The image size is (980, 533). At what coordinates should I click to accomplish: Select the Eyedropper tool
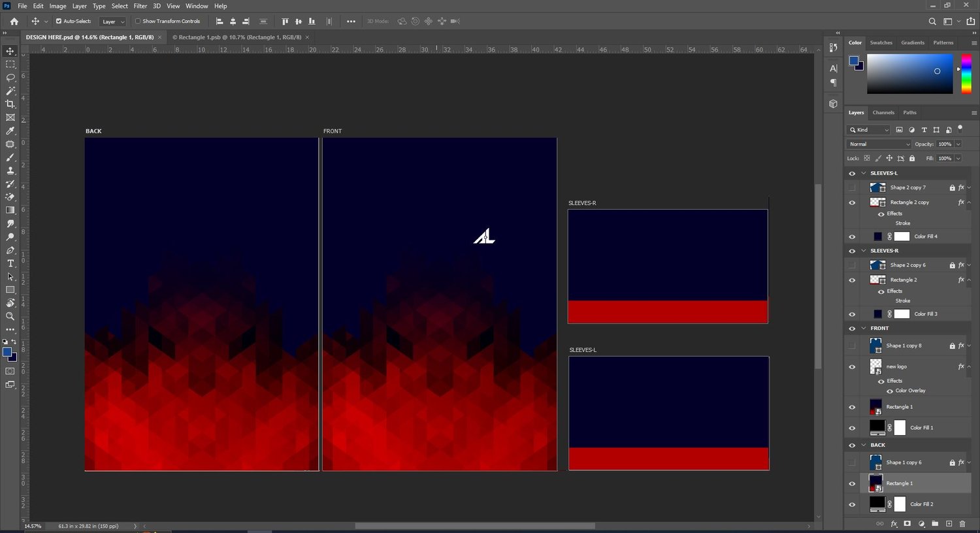[x=10, y=131]
